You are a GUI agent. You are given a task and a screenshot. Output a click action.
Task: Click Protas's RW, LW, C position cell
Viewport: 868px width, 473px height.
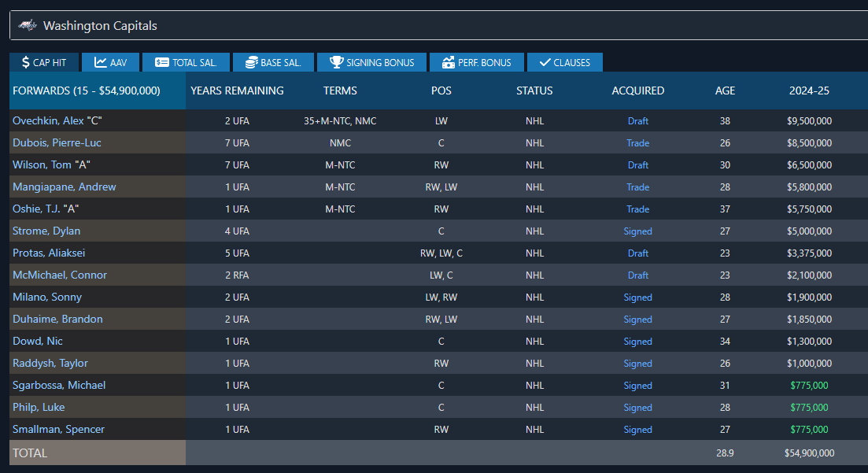(x=441, y=253)
